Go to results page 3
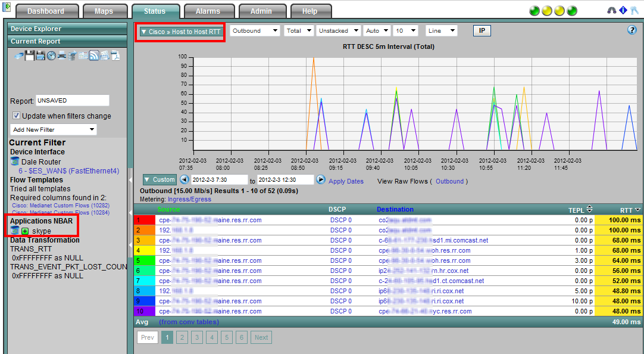 [197, 337]
